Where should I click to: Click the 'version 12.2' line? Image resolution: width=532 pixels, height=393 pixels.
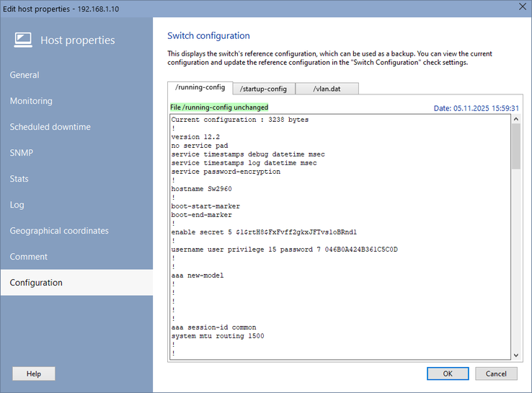point(195,137)
